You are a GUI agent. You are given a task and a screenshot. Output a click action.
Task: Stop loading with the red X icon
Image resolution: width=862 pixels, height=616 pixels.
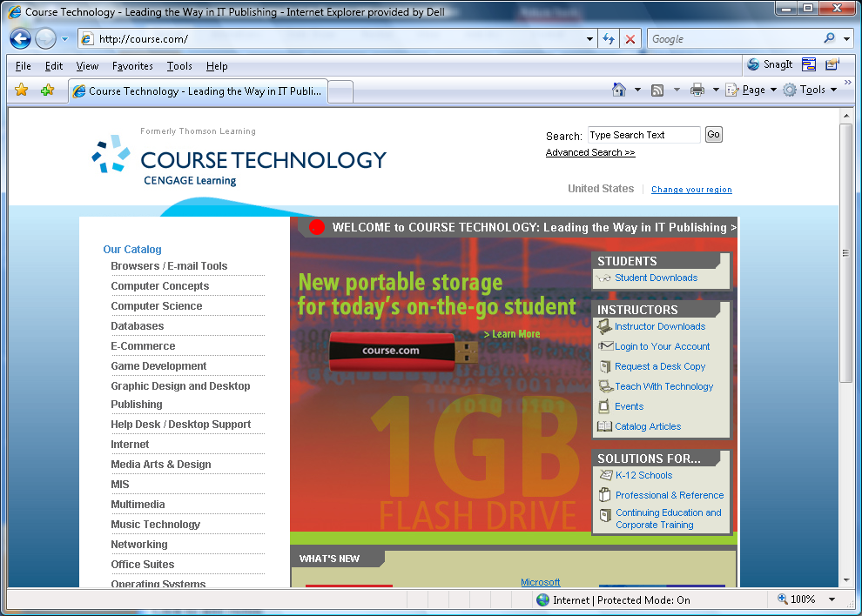point(630,39)
